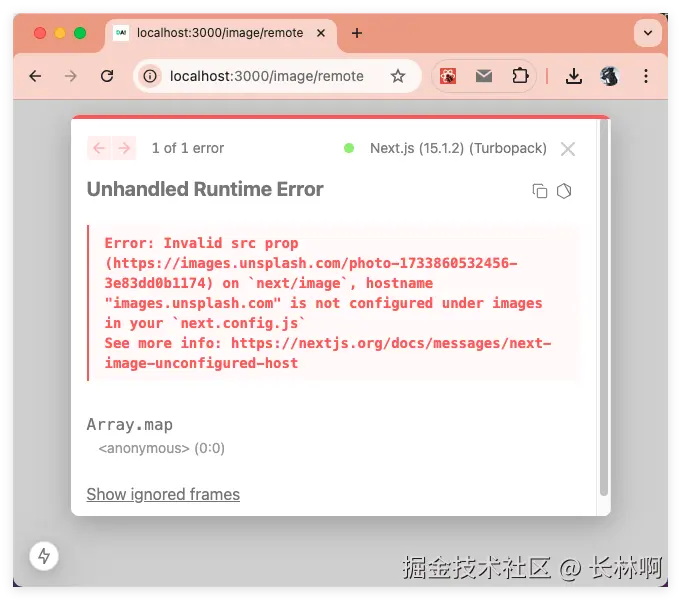The image size is (681, 600).
Task: Open the mail extension icon
Action: (483, 76)
